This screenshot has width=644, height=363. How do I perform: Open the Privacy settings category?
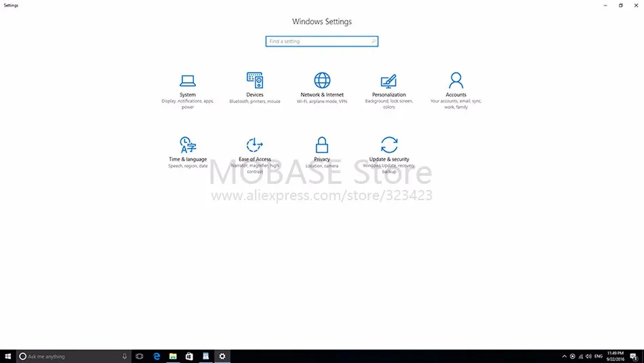(x=322, y=153)
